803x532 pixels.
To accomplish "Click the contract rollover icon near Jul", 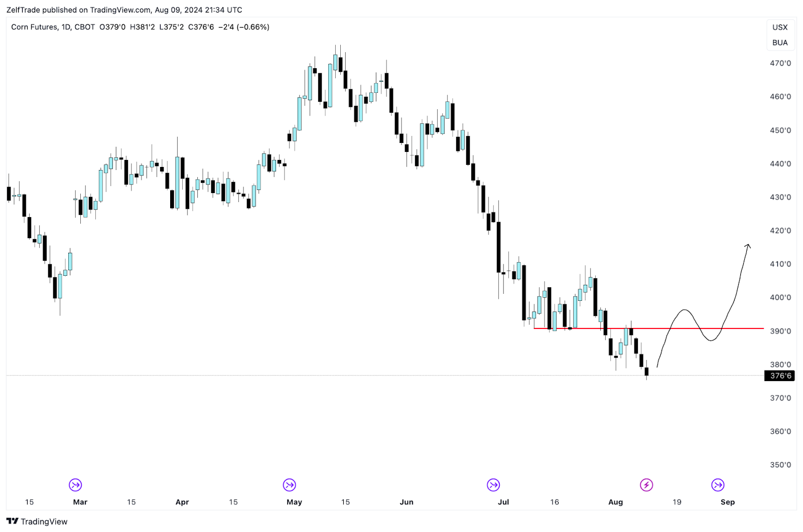I will pos(493,485).
